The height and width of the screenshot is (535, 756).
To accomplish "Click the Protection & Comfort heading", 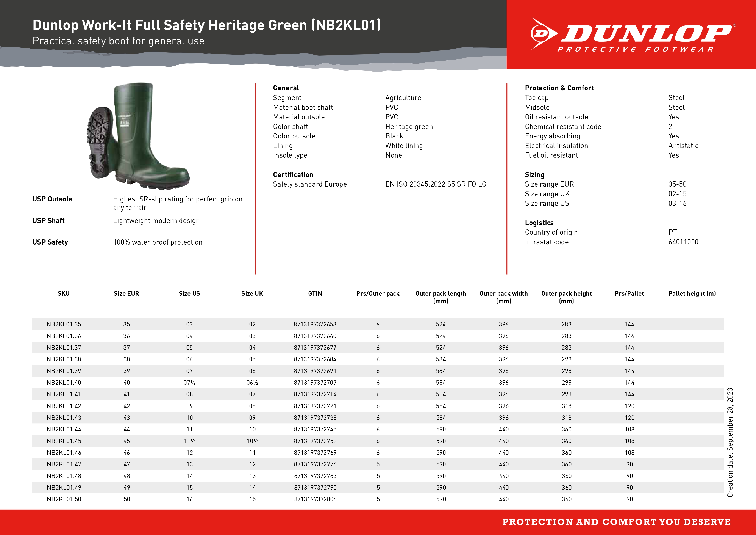I will point(559,88).
